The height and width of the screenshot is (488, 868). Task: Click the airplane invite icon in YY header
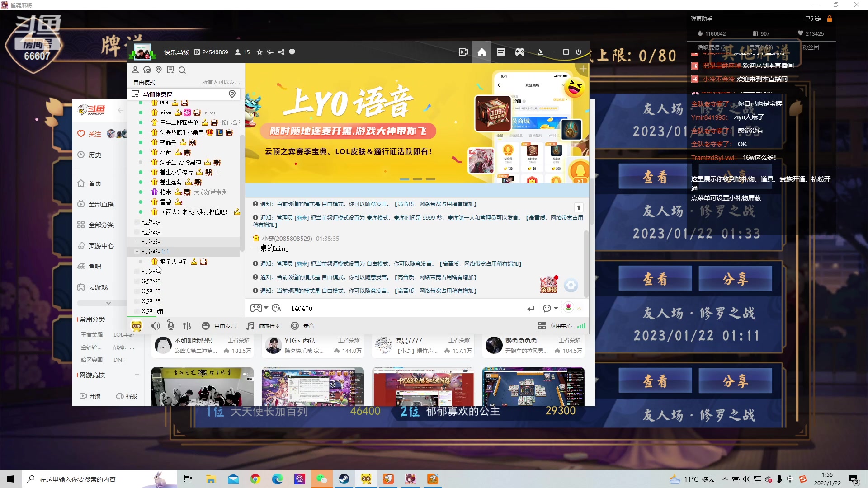tap(270, 52)
